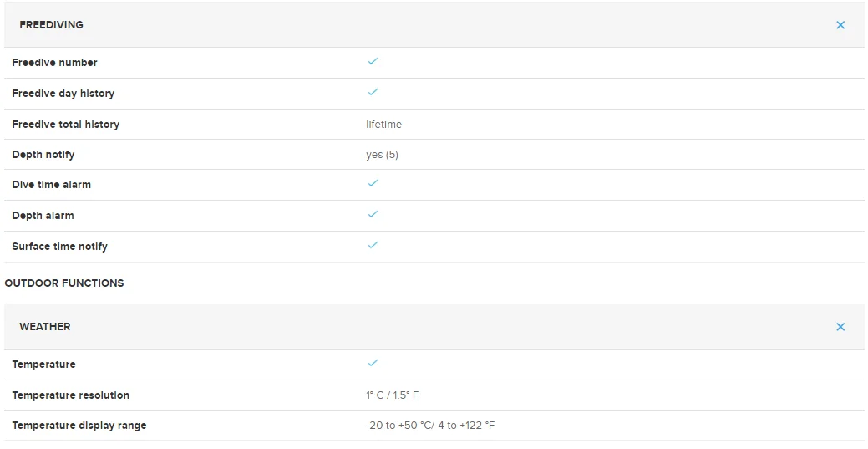Toggle the FREEDIVING section header
The image size is (868, 449).
pyautogui.click(x=52, y=25)
